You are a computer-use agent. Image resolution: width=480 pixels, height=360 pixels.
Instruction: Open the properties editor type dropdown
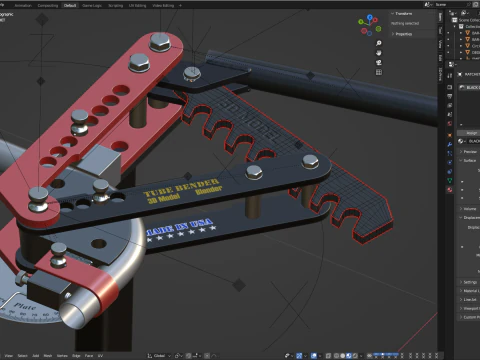[x=451, y=64]
